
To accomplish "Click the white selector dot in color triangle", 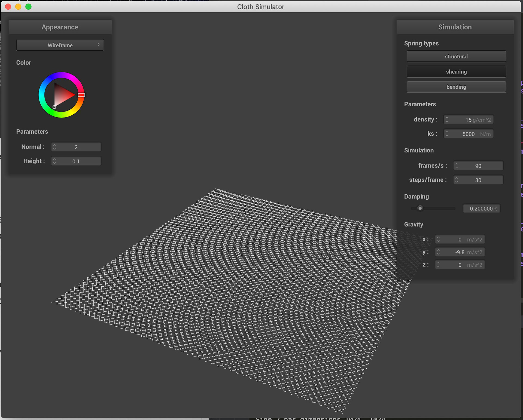I will 54,107.
